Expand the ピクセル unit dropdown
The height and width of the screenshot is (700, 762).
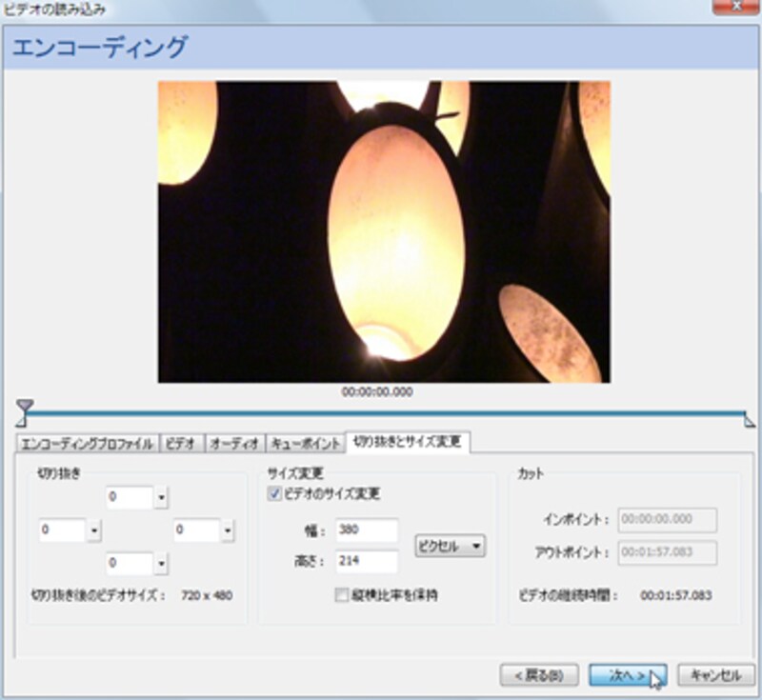(451, 546)
